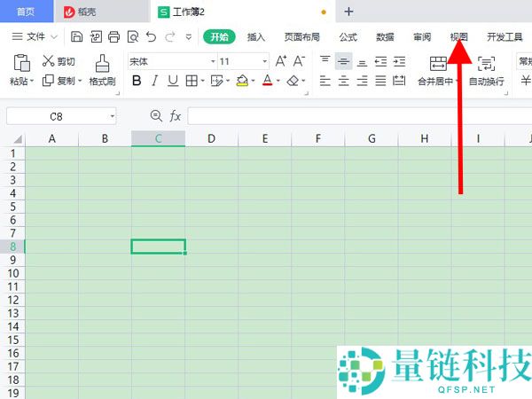This screenshot has height=399, width=532.
Task: Open the fill color dropdown arrow
Action: 253,81
